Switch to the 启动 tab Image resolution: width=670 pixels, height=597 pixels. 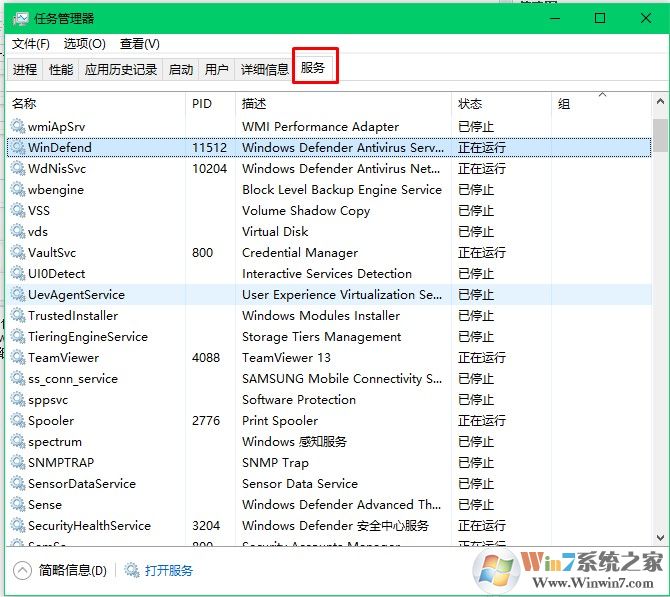[180, 69]
